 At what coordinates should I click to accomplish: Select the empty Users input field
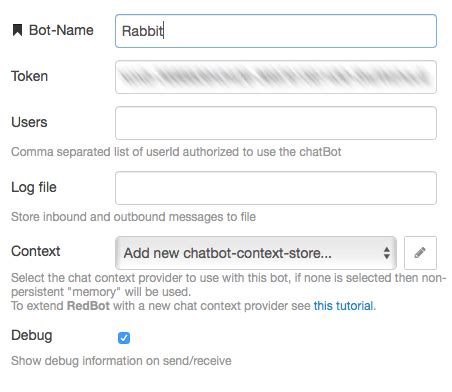[x=276, y=123]
